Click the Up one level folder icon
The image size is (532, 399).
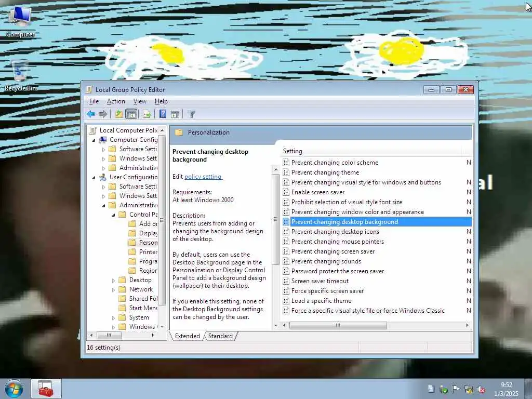(x=119, y=114)
